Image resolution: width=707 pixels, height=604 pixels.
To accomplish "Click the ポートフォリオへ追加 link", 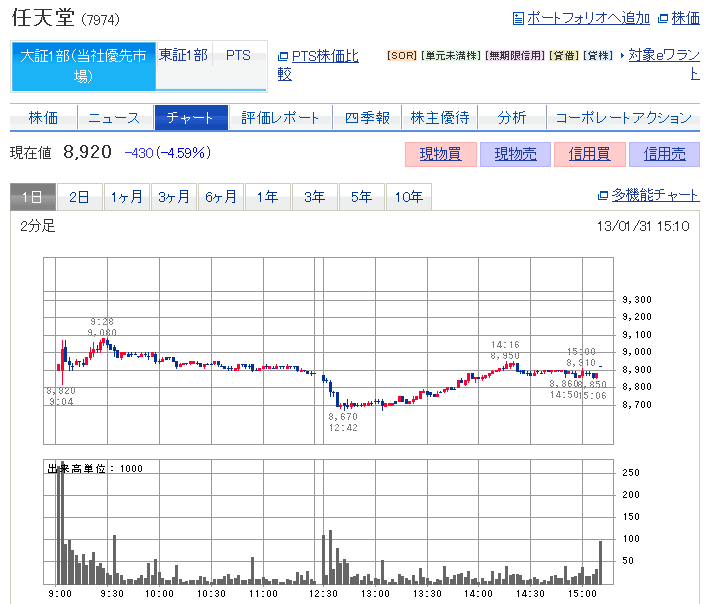I will pyautogui.click(x=587, y=18).
